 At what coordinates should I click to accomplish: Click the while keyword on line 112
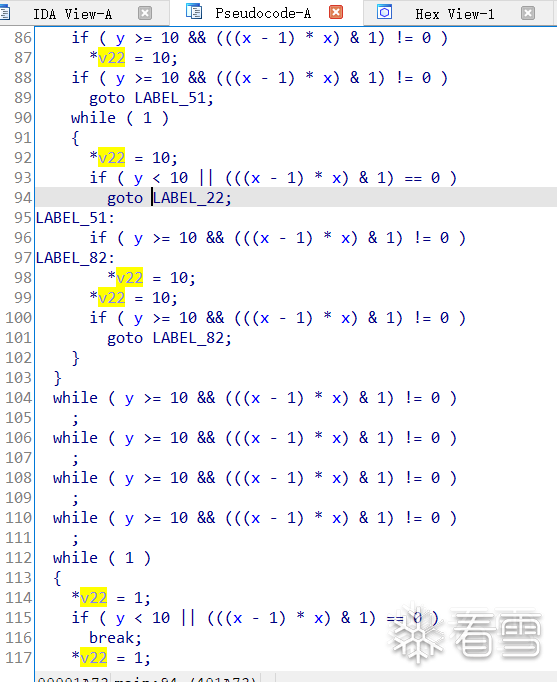(x=76, y=558)
